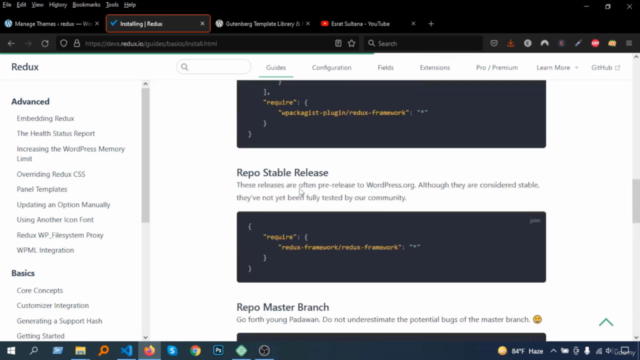
Task: Open Core Concepts sidebar link
Action: pos(40,291)
